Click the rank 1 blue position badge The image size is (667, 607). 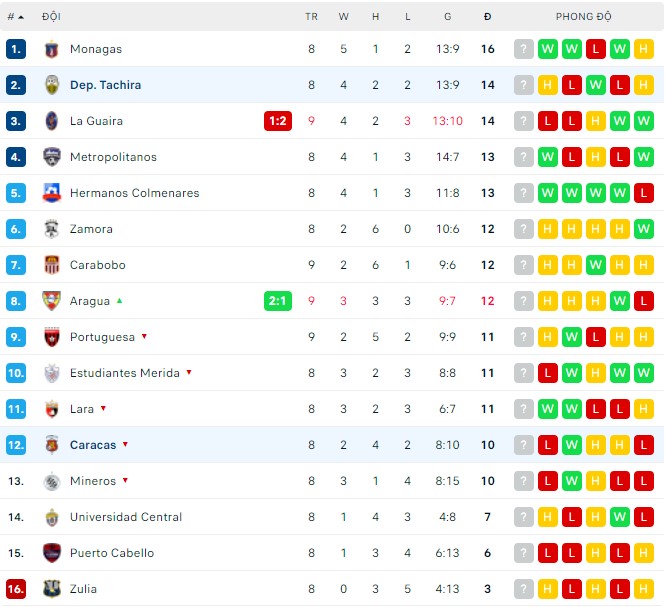click(x=16, y=49)
